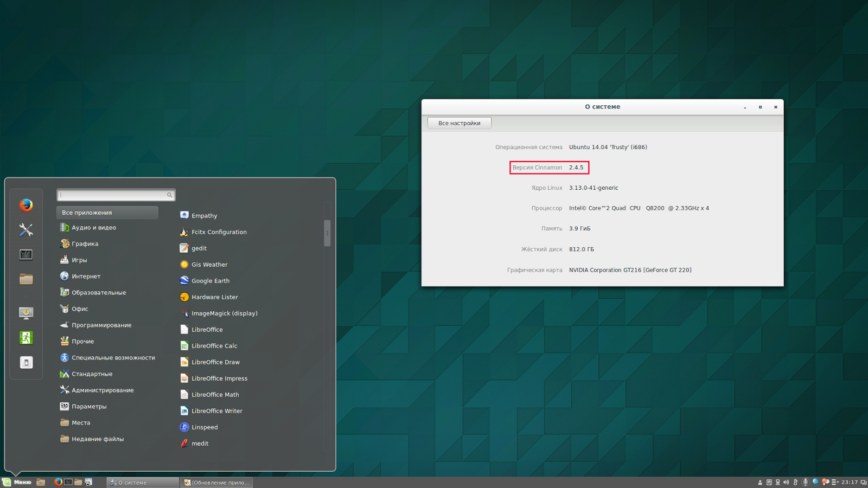
Task: Click the microphone icon in system tray
Action: point(806,483)
